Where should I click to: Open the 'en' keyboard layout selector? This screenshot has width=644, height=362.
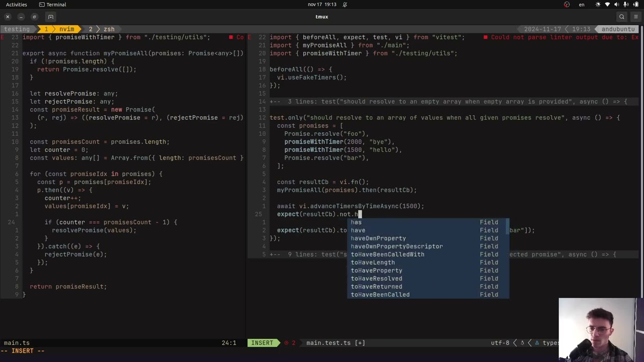[x=582, y=5]
